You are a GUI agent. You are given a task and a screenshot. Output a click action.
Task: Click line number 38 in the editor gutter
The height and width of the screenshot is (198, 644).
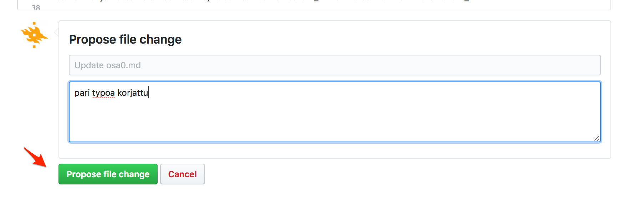[x=36, y=7]
